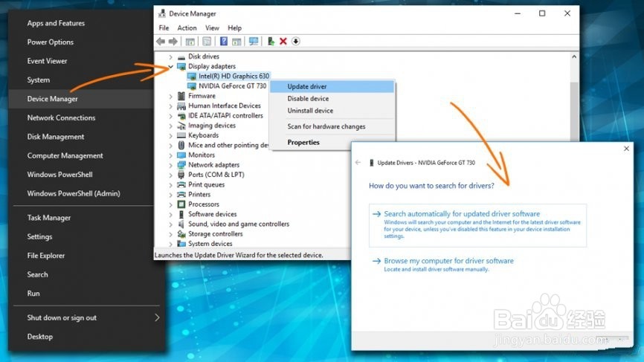
Task: Open the Help menu
Action: [234, 28]
